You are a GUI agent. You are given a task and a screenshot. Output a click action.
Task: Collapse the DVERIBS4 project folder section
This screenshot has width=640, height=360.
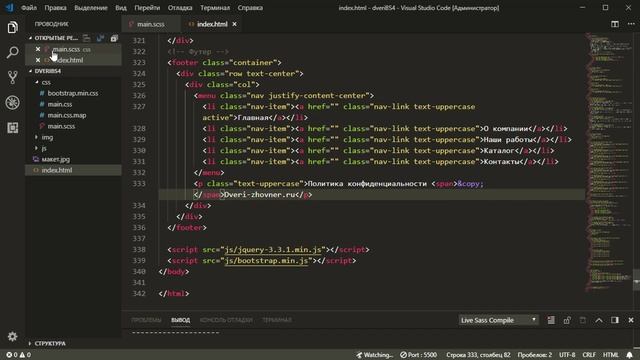point(47,71)
